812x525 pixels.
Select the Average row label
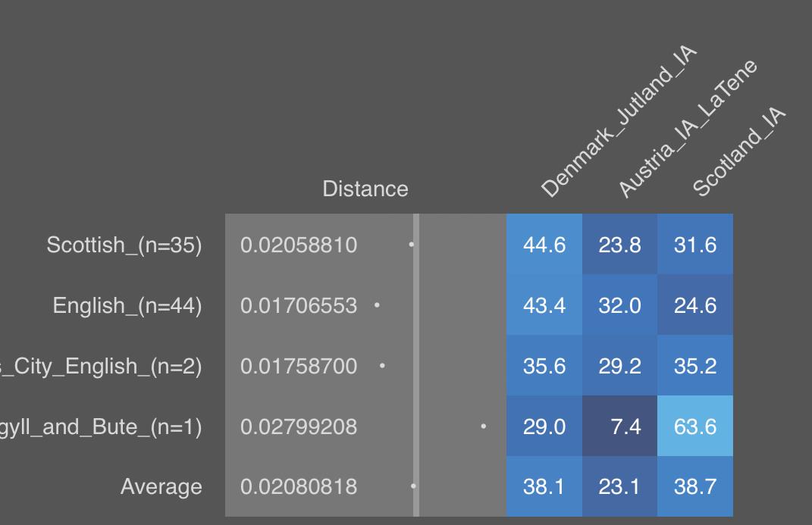(161, 486)
